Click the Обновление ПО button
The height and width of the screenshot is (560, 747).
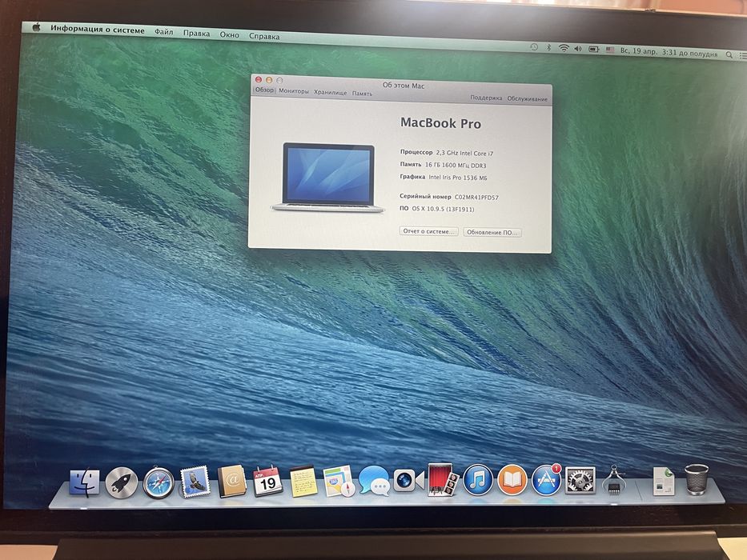(x=492, y=232)
